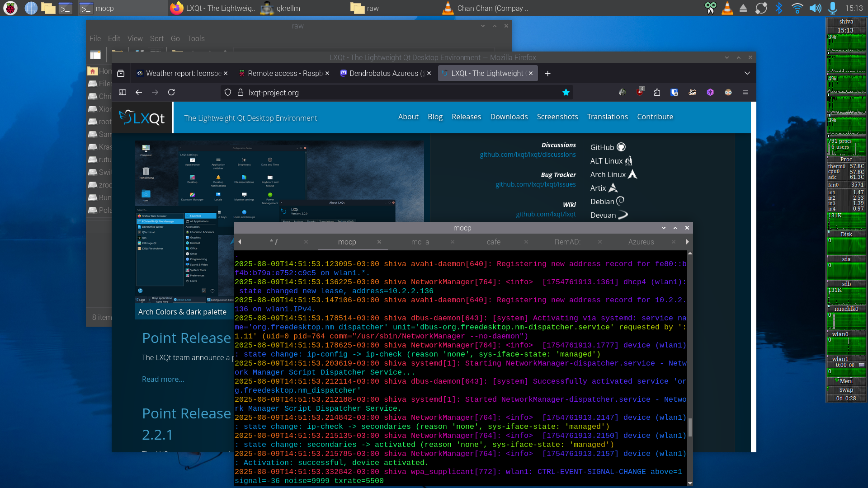Click the LXQt logo
Viewport: 868px width, 488px height.
point(142,117)
